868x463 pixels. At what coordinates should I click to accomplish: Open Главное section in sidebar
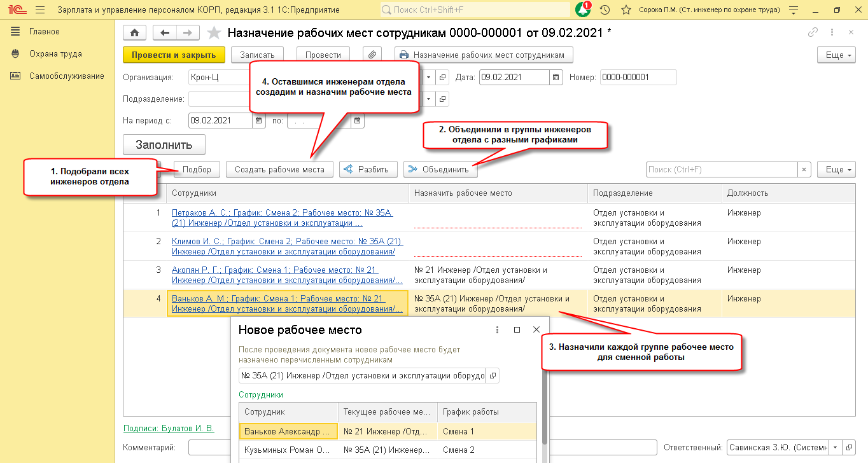(x=45, y=32)
